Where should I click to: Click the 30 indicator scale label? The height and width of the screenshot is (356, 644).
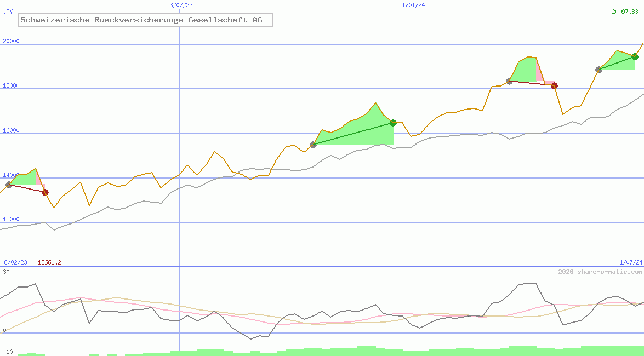pyautogui.click(x=6, y=272)
